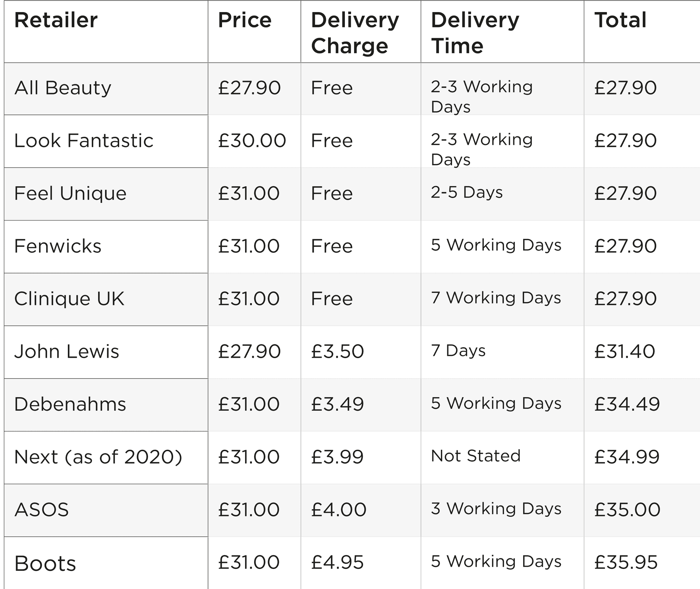Click the John Lewis retailer name

coord(67,351)
